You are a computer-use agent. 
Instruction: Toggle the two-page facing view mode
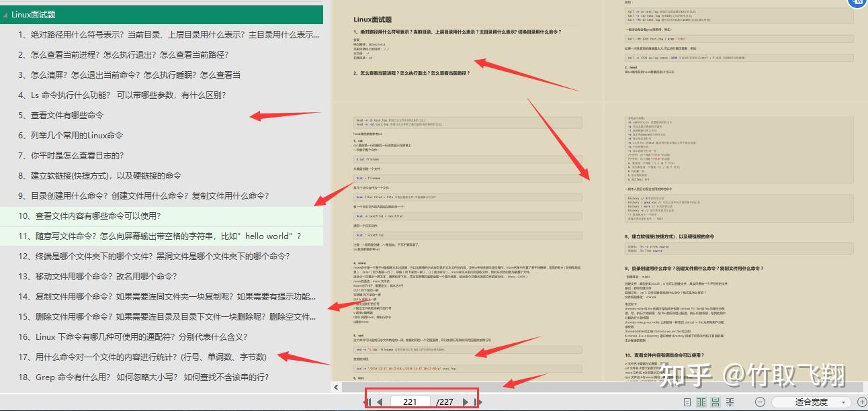click(x=701, y=402)
